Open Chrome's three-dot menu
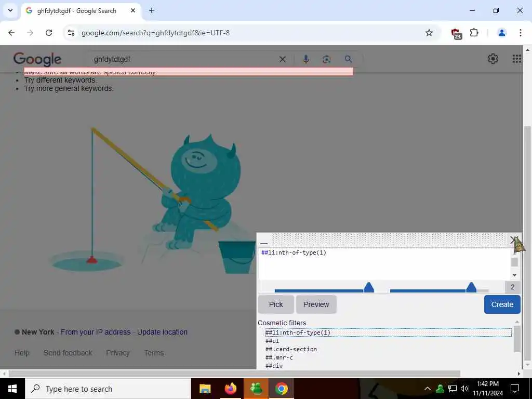Screen dimensions: 532x399 520,33
